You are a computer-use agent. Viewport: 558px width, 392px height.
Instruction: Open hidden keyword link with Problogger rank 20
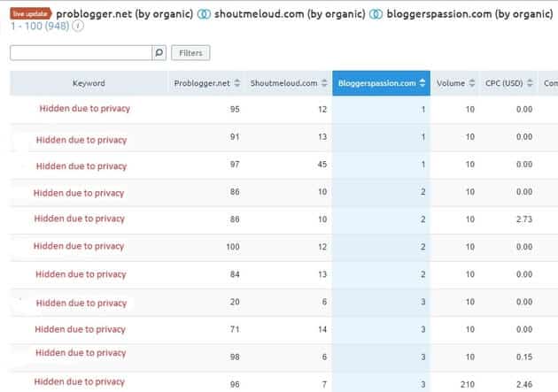click(x=81, y=304)
